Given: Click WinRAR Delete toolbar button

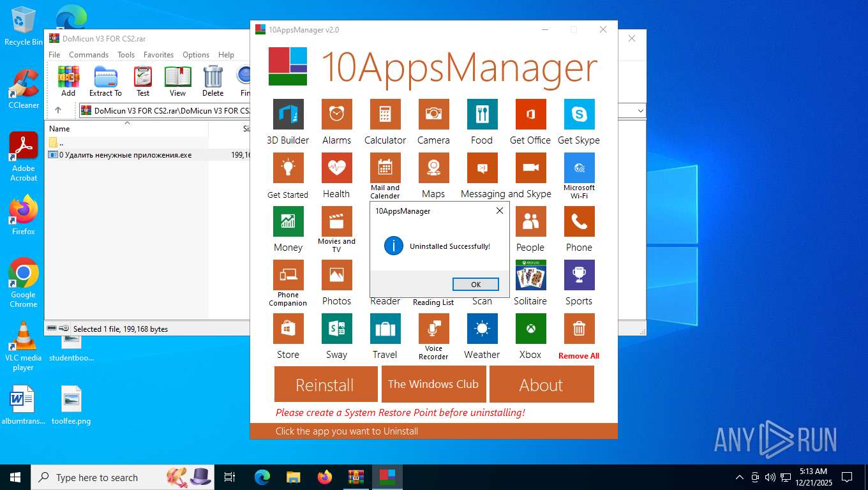Looking at the screenshot, I should pos(213,81).
